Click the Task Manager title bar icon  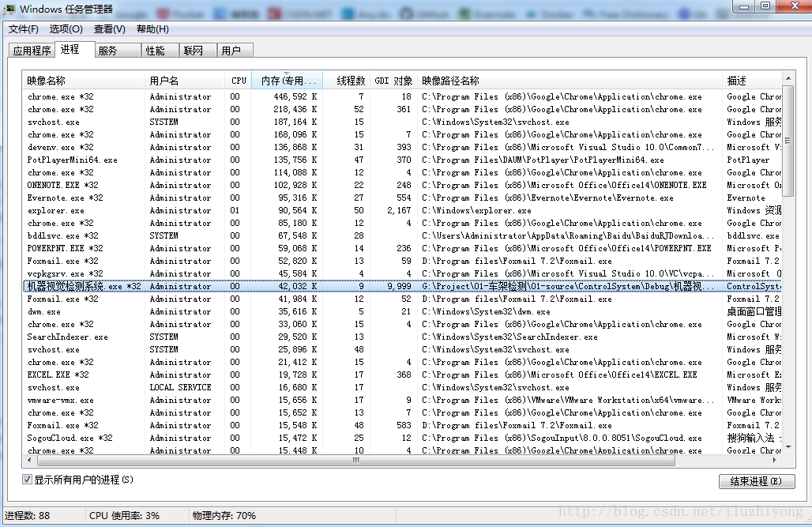[9, 9]
